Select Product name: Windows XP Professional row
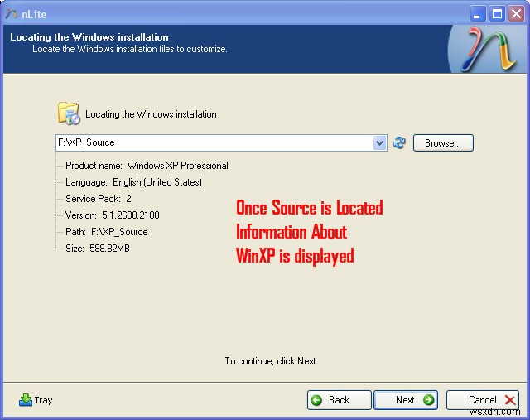 coord(147,166)
